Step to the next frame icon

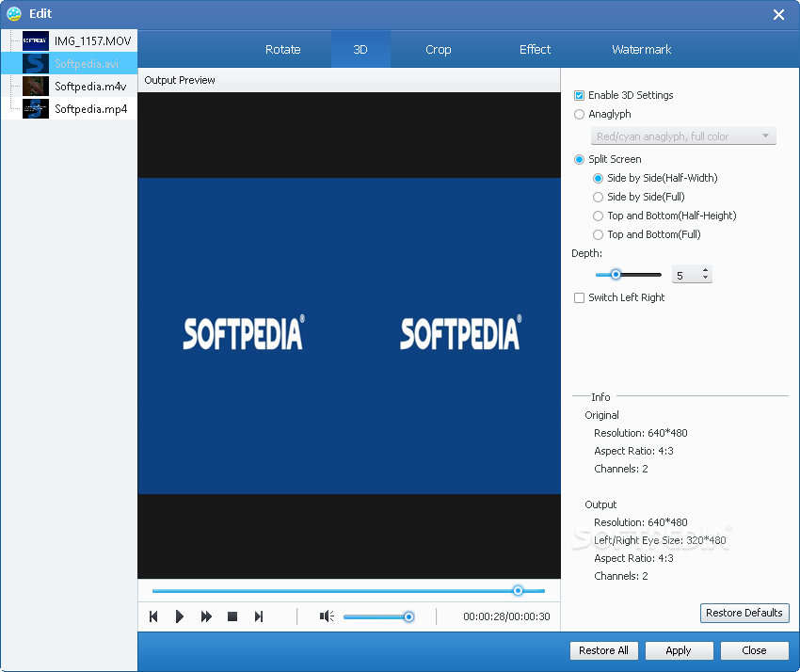[259, 616]
